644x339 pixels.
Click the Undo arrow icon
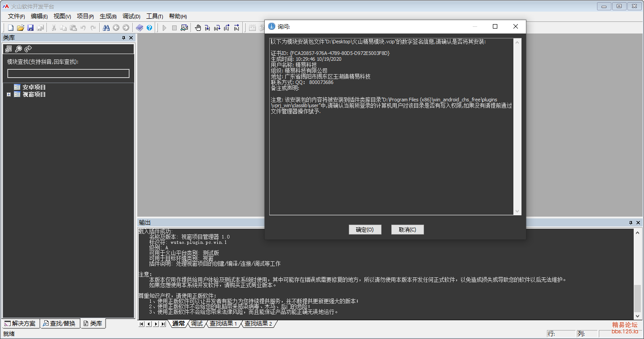(x=83, y=28)
